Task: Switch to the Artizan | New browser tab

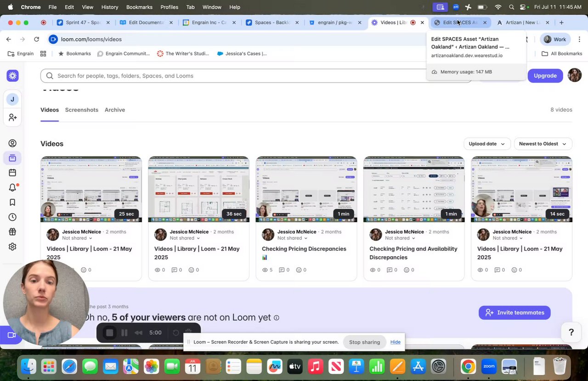Action: 523,22
